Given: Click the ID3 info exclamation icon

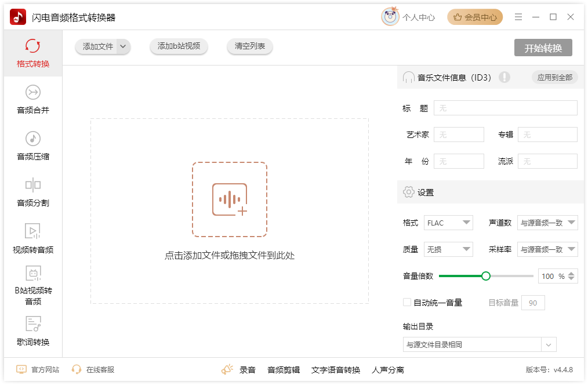Looking at the screenshot, I should [504, 77].
